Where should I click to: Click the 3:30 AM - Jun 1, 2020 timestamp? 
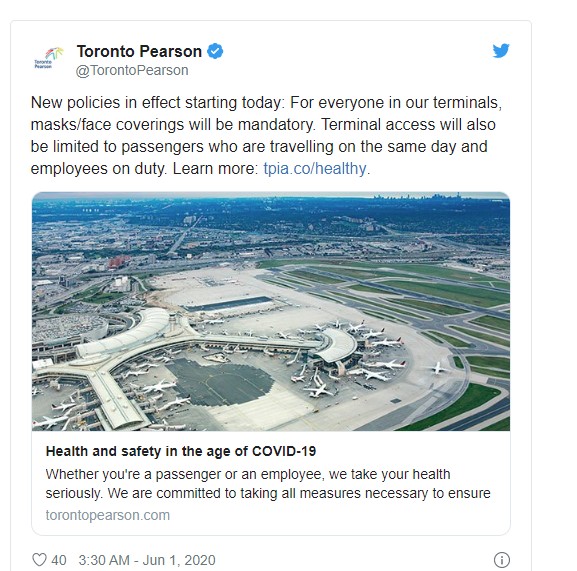(x=147, y=560)
